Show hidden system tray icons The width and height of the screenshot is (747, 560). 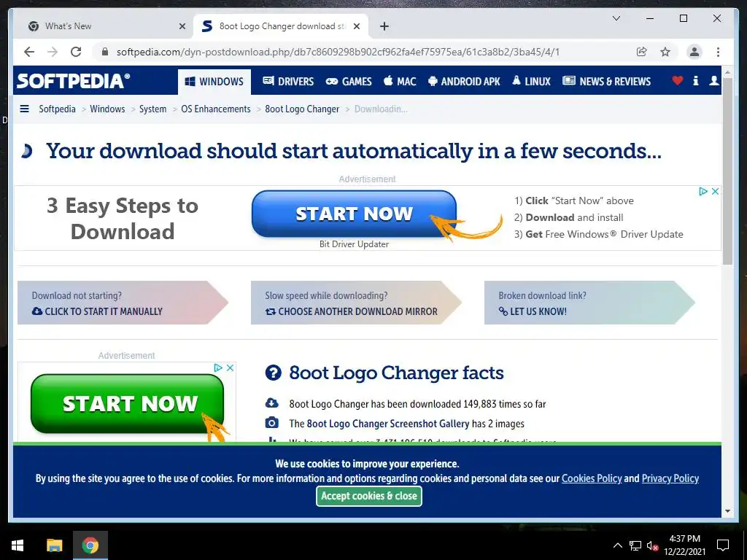[x=617, y=545]
